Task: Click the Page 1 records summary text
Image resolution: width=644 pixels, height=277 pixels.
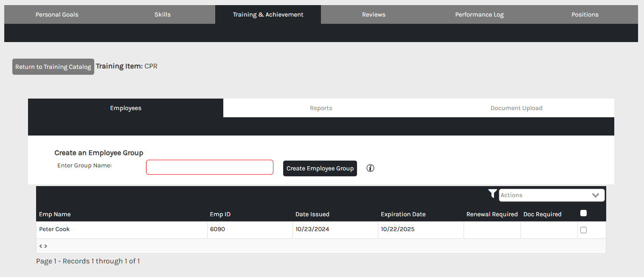Action: [x=88, y=261]
